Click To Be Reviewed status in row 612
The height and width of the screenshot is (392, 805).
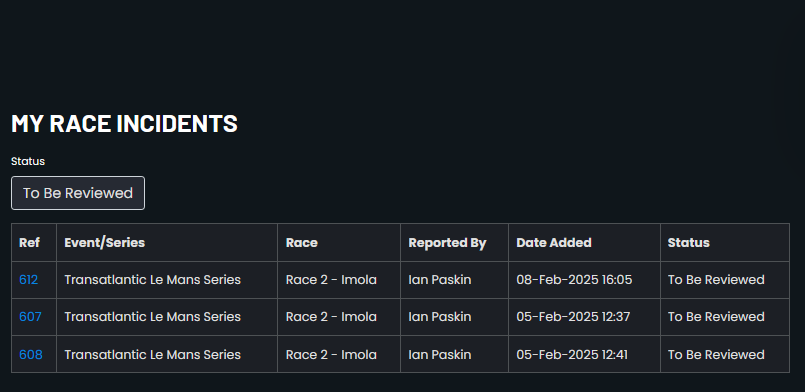716,280
